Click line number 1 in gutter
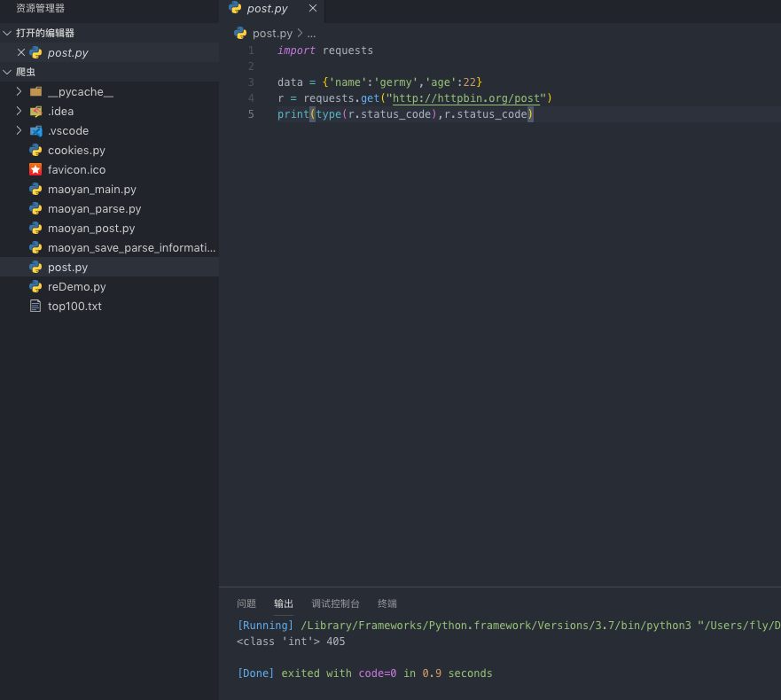This screenshot has height=700, width=781. click(251, 51)
